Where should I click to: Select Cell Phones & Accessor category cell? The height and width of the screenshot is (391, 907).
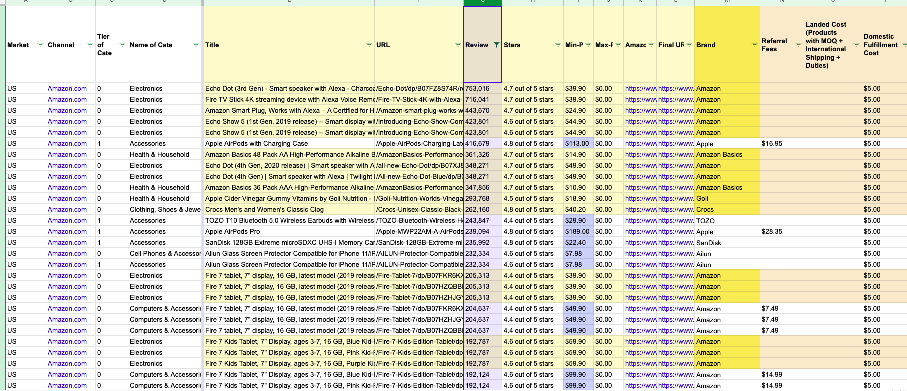coord(165,253)
